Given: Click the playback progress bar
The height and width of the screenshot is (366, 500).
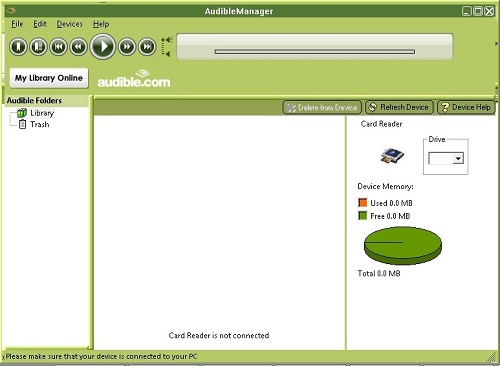Looking at the screenshot, I should (315, 52).
